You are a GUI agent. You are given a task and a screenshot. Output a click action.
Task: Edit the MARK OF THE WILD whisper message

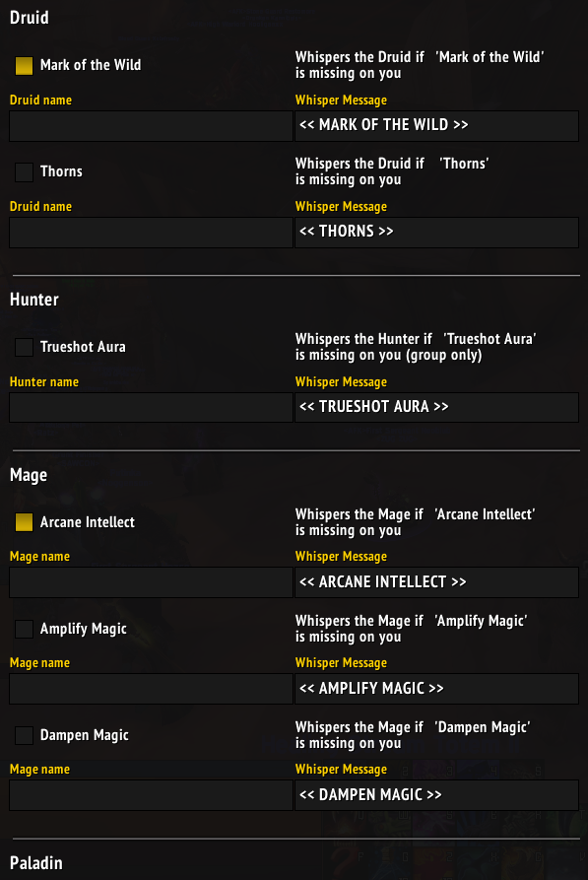click(x=437, y=126)
